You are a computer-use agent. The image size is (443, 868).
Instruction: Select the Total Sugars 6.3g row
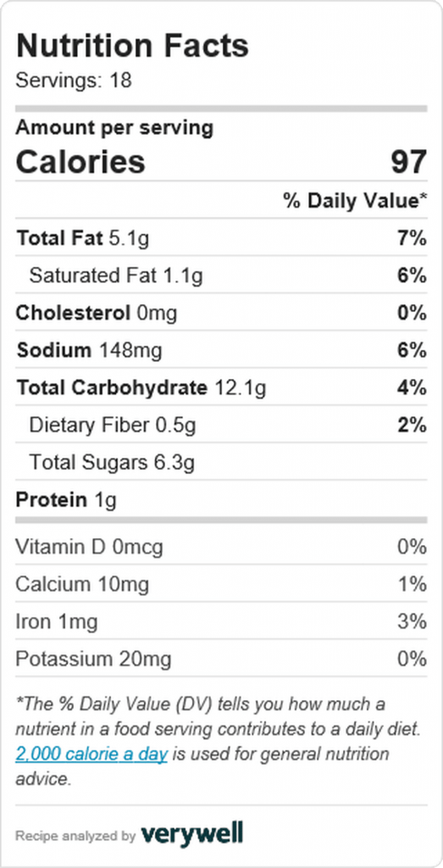tap(221, 462)
